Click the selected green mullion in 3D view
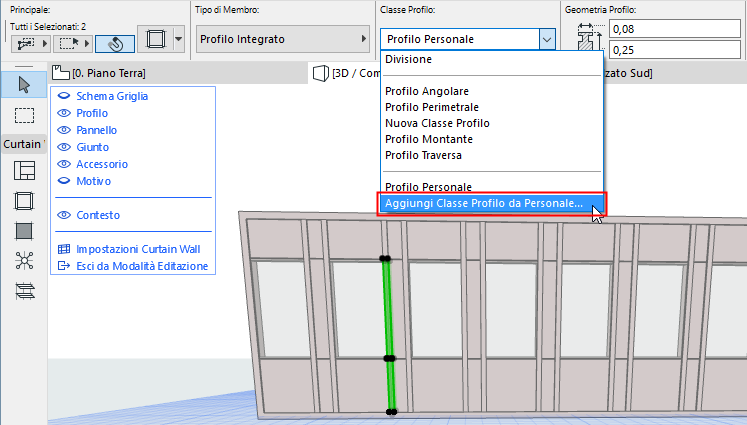 click(389, 334)
